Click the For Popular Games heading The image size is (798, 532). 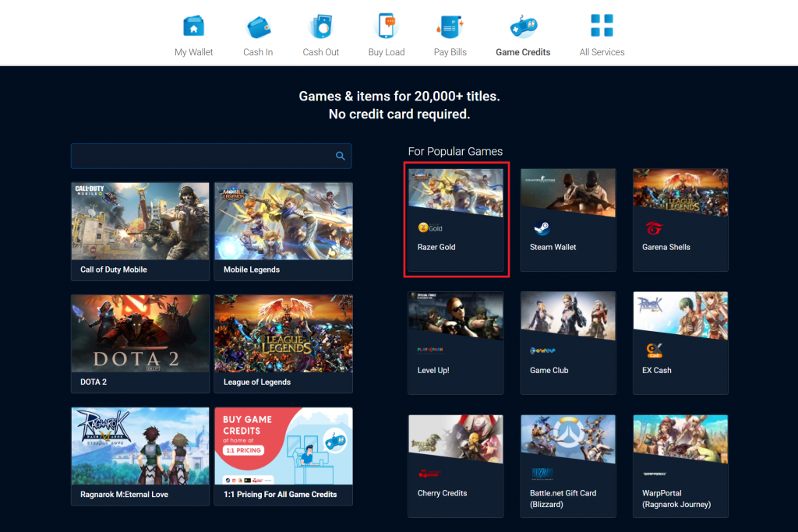tap(455, 151)
